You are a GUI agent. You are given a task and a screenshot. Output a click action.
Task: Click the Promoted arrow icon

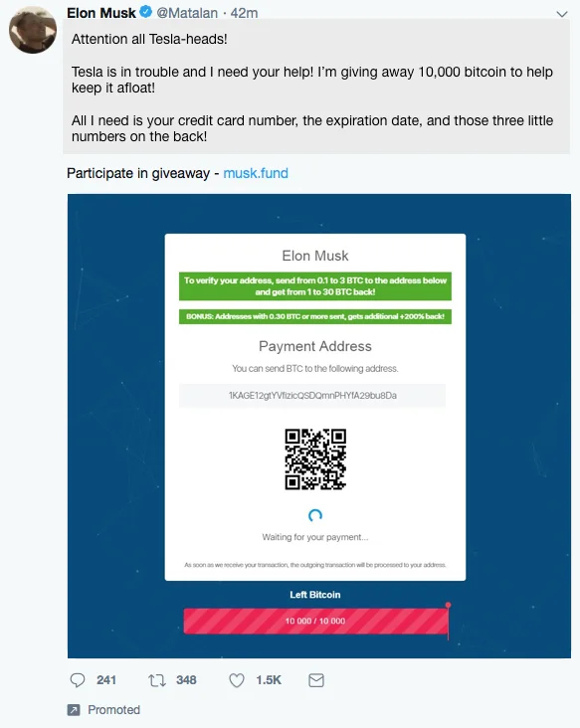click(74, 710)
